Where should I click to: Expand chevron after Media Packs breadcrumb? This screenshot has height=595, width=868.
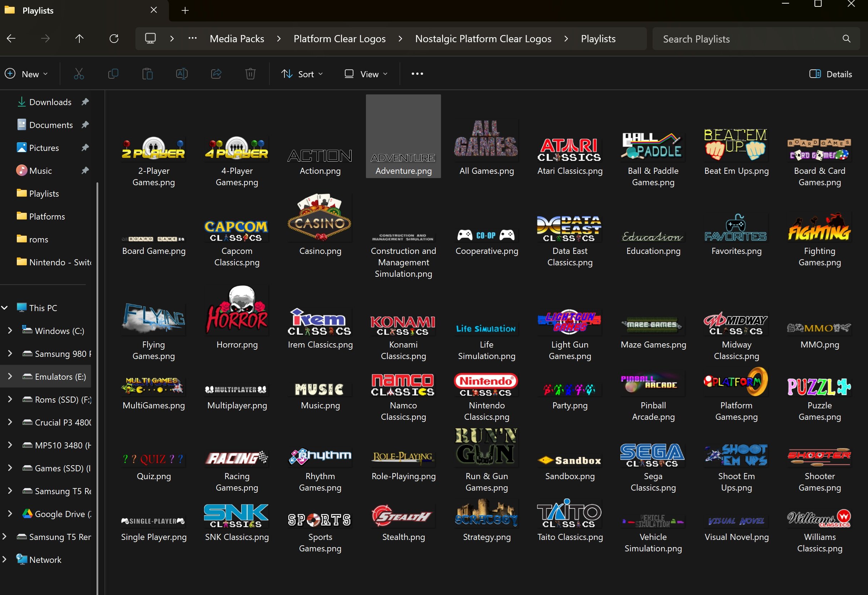click(x=279, y=39)
